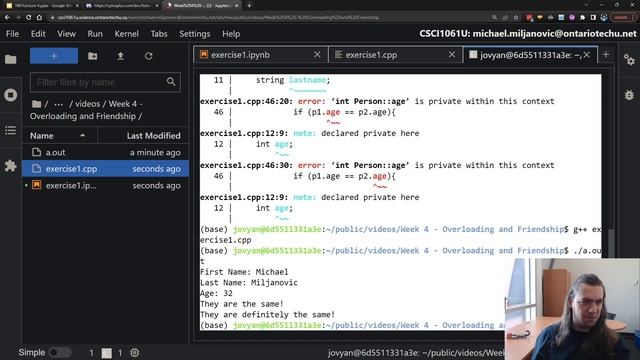This screenshot has width=640, height=360.
Task: Open the Extension Manager puzzle icon
Action: [11, 165]
